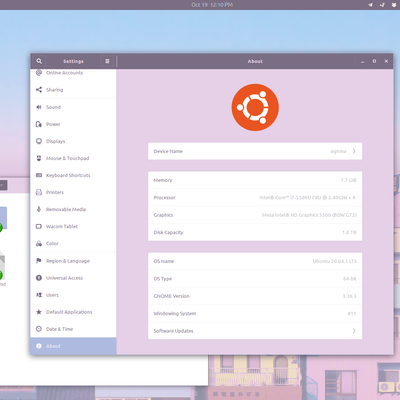Click the Memory value 7.7 GiB
The image size is (400, 400).
point(348,180)
